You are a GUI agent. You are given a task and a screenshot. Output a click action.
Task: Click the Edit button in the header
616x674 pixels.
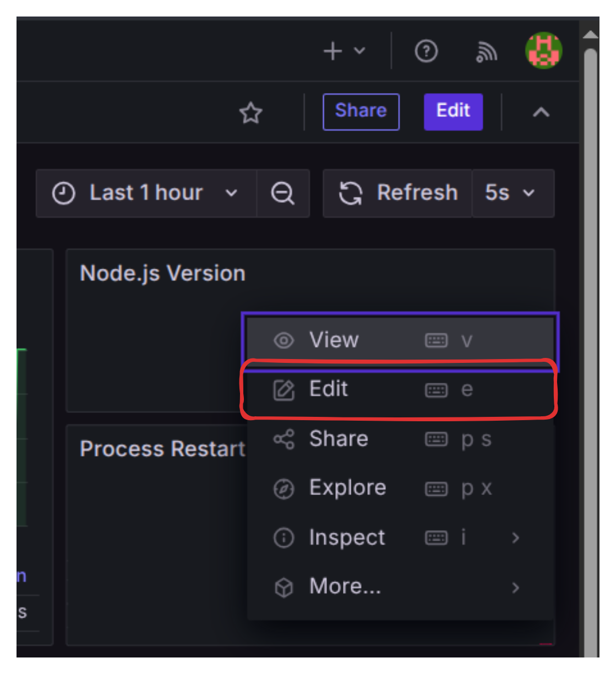click(453, 111)
